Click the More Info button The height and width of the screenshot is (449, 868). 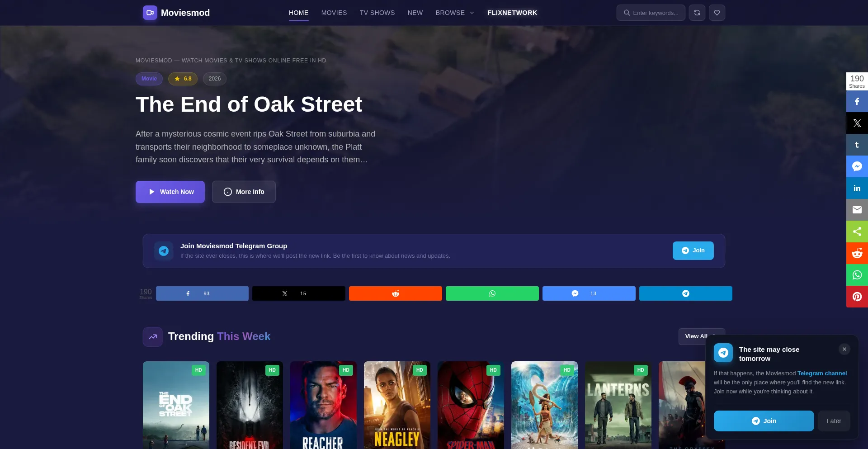[x=244, y=192]
